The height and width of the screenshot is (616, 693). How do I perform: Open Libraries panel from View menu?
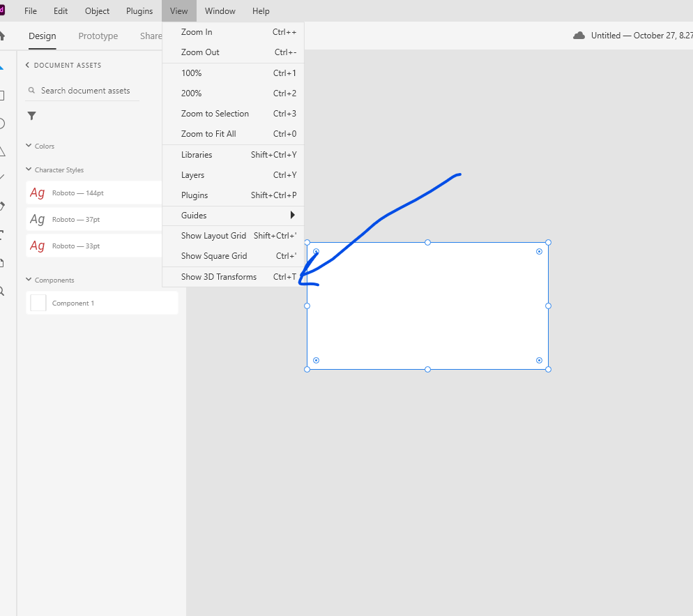(233, 155)
